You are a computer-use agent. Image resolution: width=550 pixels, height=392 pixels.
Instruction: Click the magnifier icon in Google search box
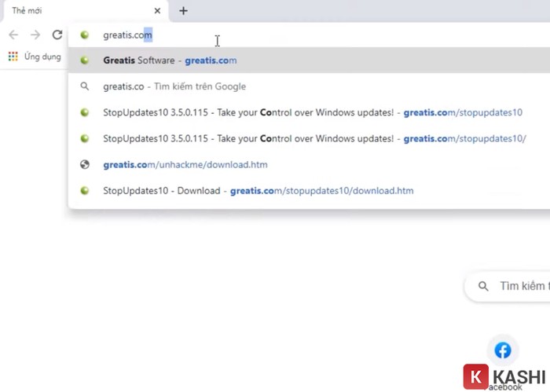(x=483, y=287)
